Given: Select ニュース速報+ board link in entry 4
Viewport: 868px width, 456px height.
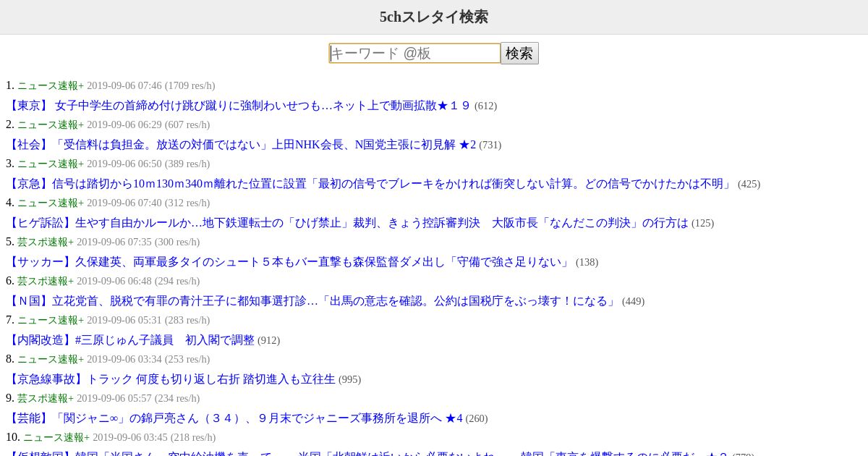Looking at the screenshot, I should tap(51, 203).
